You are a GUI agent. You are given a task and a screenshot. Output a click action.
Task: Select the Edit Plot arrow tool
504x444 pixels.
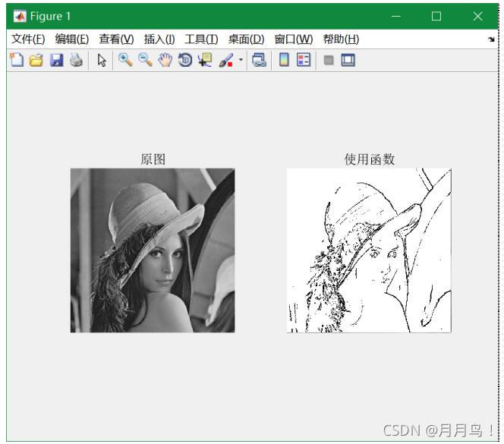102,60
